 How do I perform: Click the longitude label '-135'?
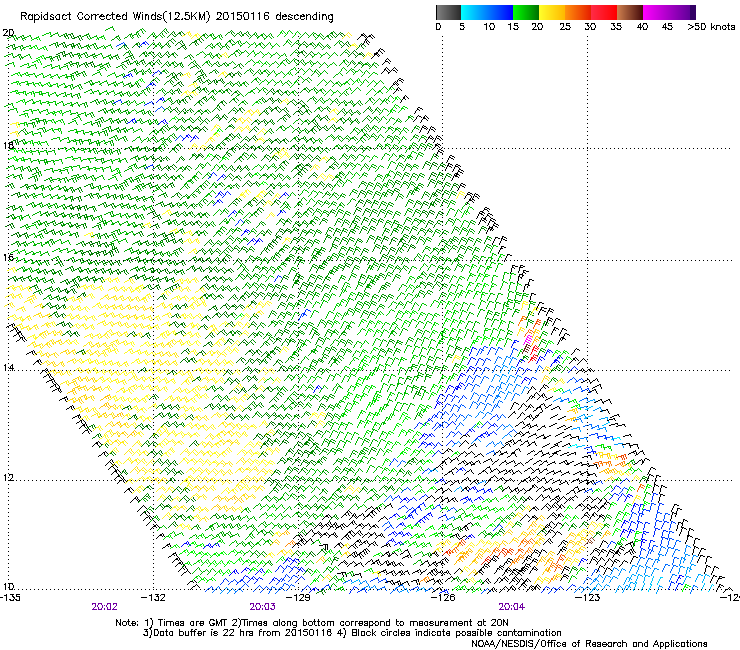click(9, 598)
